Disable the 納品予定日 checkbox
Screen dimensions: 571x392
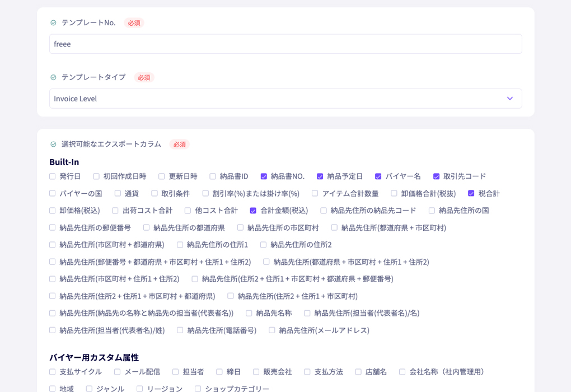tap(320, 176)
